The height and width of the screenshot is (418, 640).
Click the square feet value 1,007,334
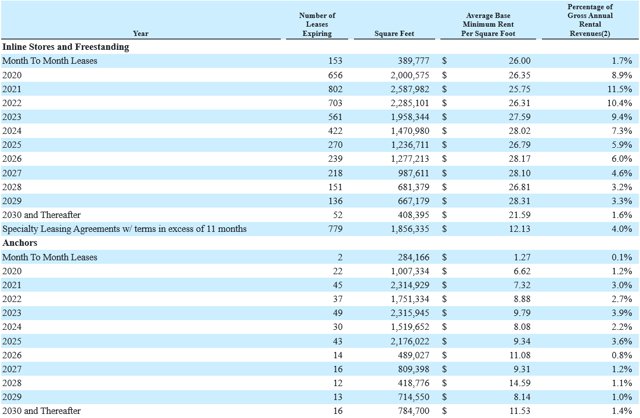[410, 271]
